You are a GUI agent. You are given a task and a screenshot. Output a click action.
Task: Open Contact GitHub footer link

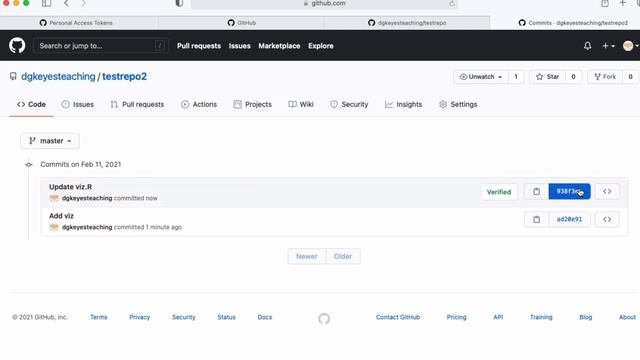398,317
